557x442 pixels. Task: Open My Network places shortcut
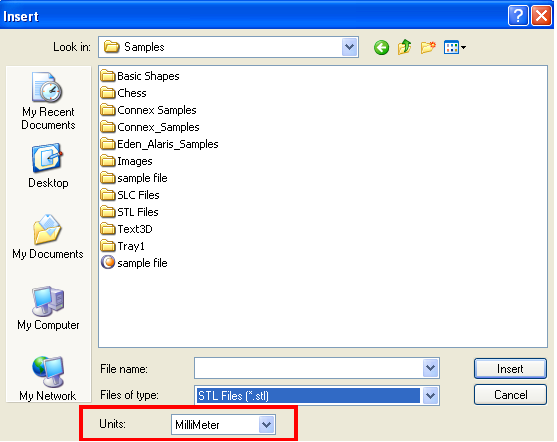pyautogui.click(x=48, y=378)
